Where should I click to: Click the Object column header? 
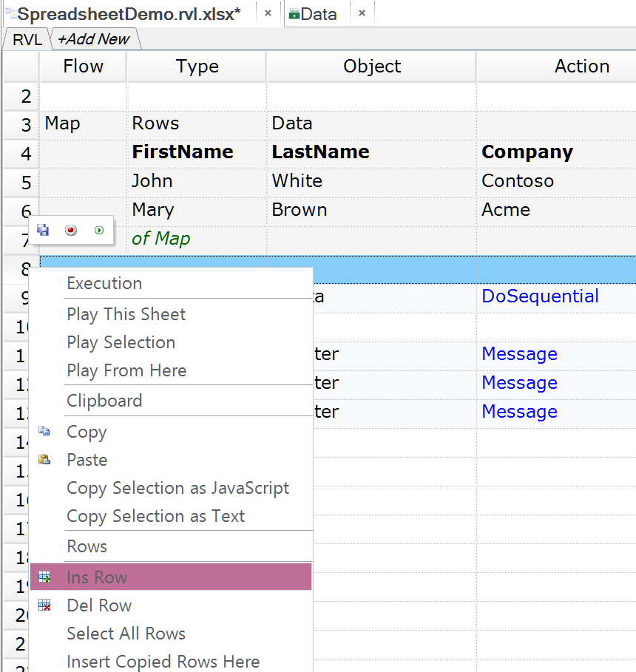[372, 67]
